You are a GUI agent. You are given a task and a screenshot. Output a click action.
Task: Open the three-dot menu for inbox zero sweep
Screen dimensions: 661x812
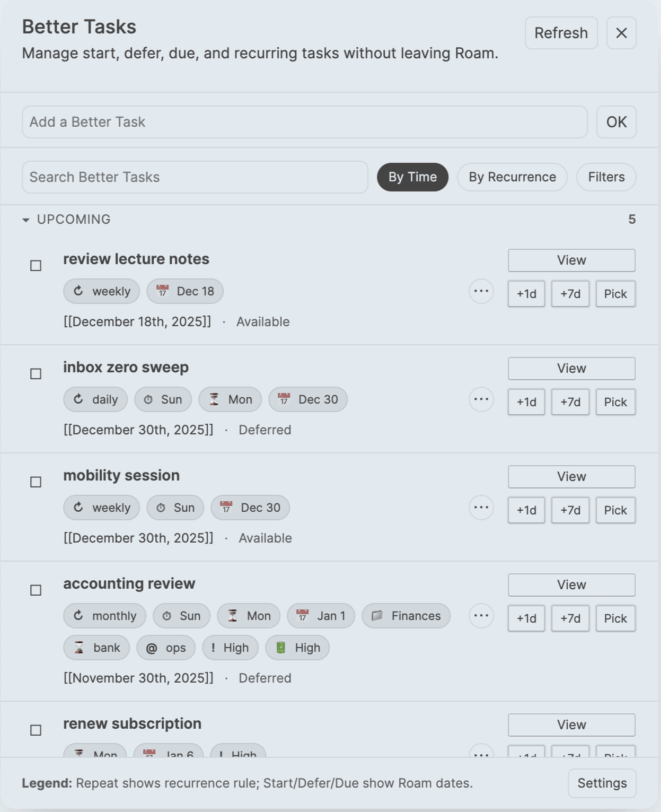point(481,399)
